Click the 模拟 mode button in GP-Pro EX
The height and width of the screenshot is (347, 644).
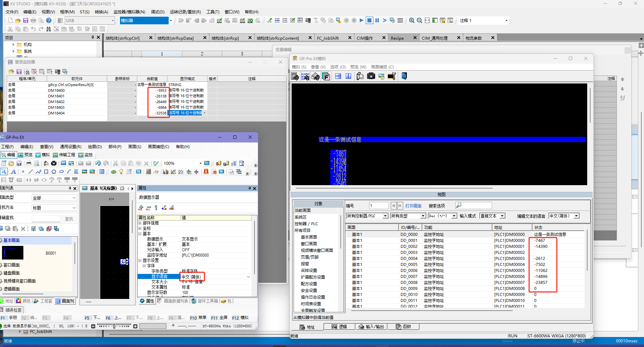[43, 155]
